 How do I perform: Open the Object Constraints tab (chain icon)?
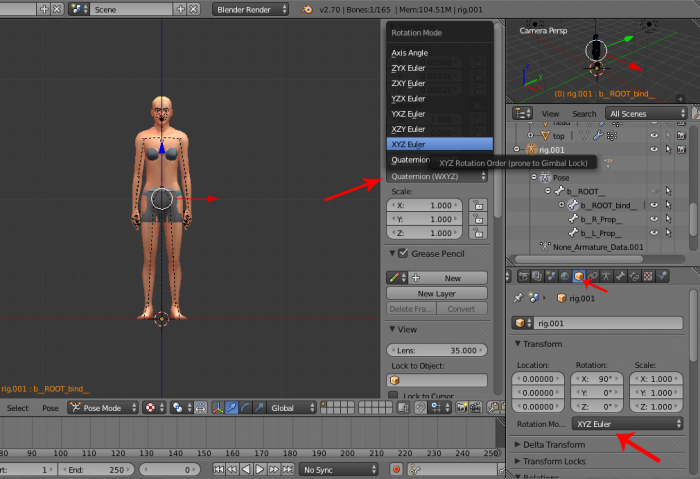click(592, 276)
